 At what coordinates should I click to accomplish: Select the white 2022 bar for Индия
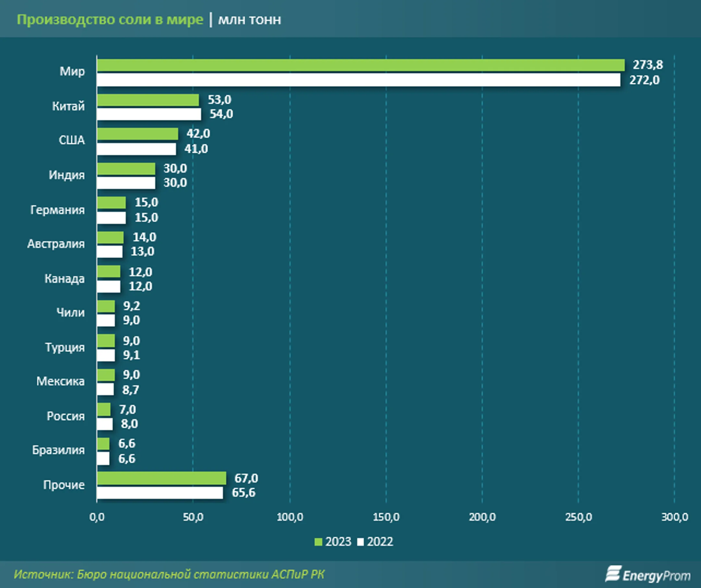pyautogui.click(x=126, y=183)
